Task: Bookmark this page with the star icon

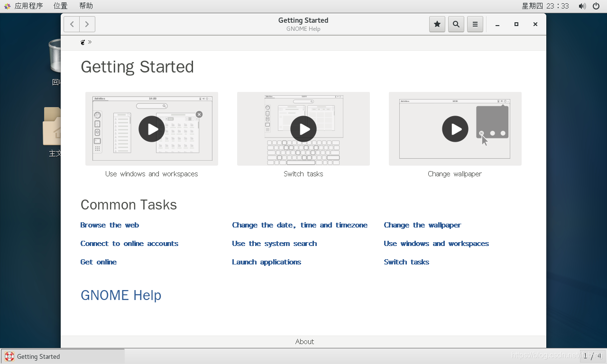Action: point(437,24)
